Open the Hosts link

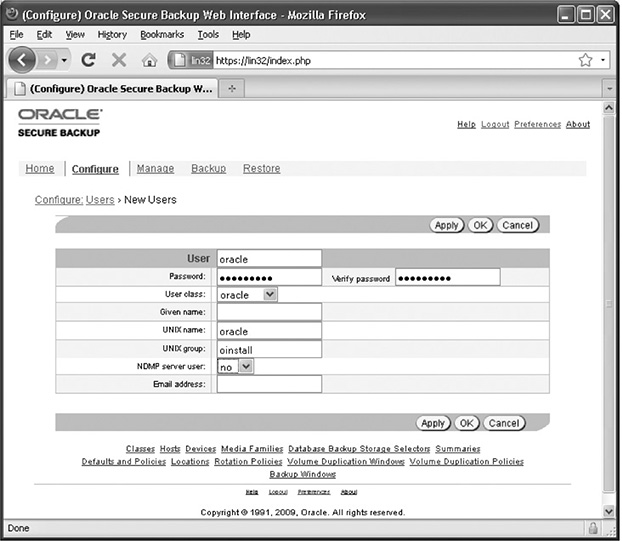(x=170, y=449)
